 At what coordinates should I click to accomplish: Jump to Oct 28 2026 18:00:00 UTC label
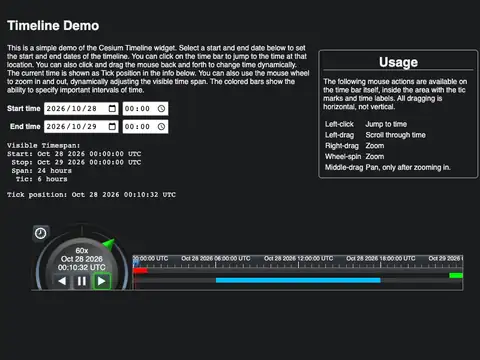click(x=381, y=258)
